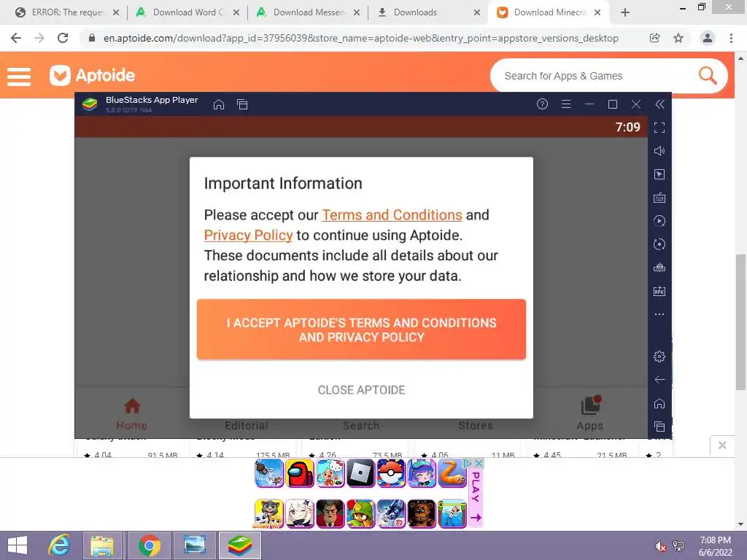747x560 pixels.
Task: Open the Aptoide hamburger menu
Action: pos(19,76)
